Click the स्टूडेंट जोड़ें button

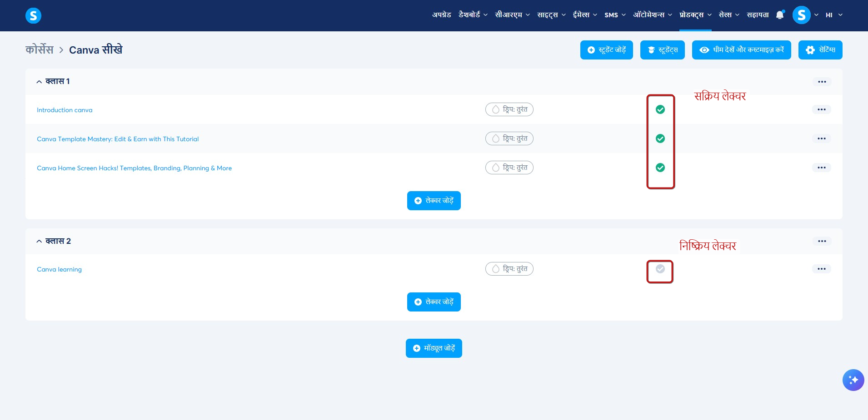(606, 50)
